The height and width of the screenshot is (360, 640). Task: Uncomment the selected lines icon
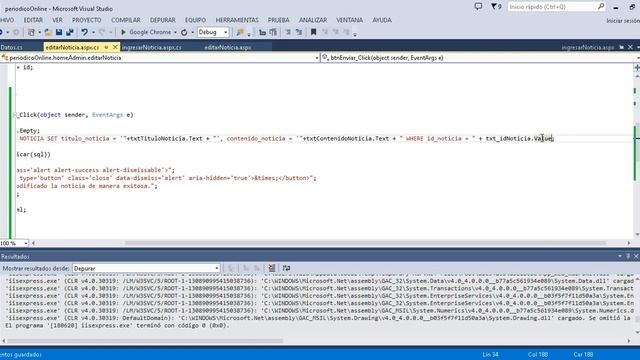click(x=299, y=32)
